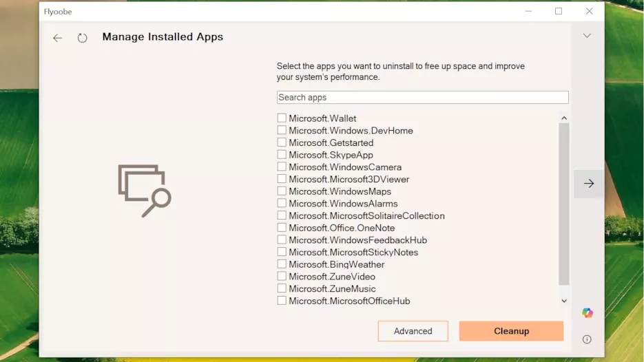Select Microsoft.SkypeApp for uninstall

282,155
